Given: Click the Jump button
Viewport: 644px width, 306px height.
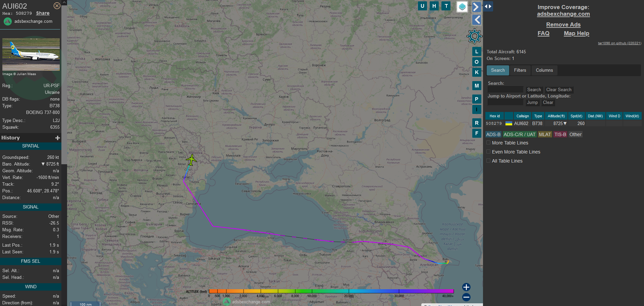Looking at the screenshot, I should point(532,103).
